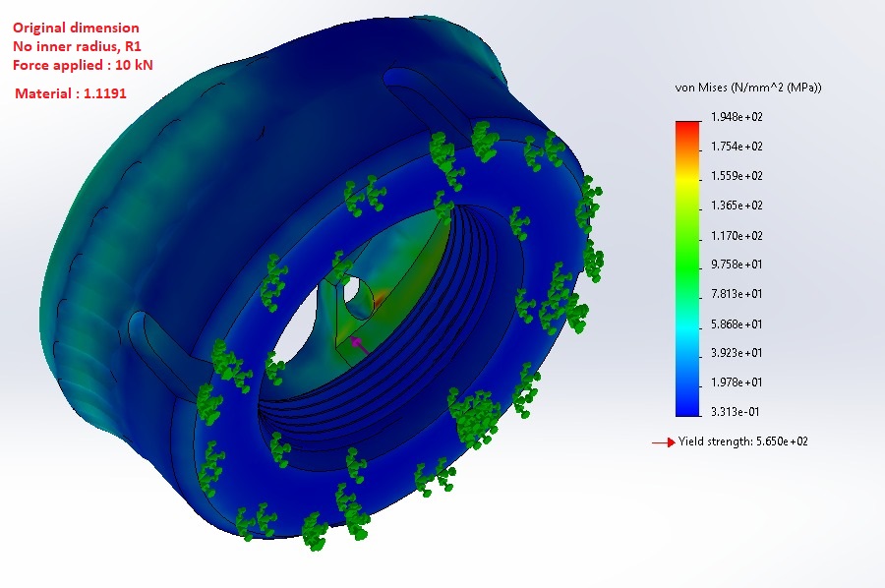Click the legend value 7.813e+01
This screenshot has height=588, width=885.
pyautogui.click(x=737, y=293)
